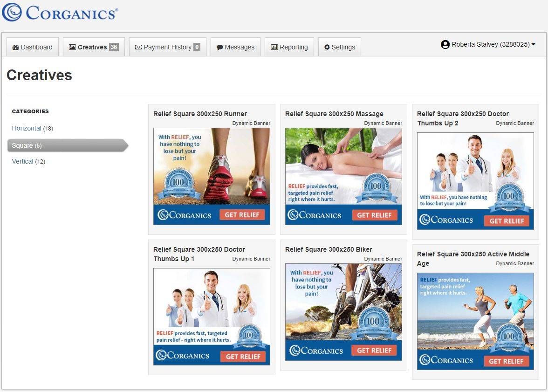The width and height of the screenshot is (548, 392).
Task: Open the Doctor Thumbs Up 2 banner image
Action: click(475, 181)
